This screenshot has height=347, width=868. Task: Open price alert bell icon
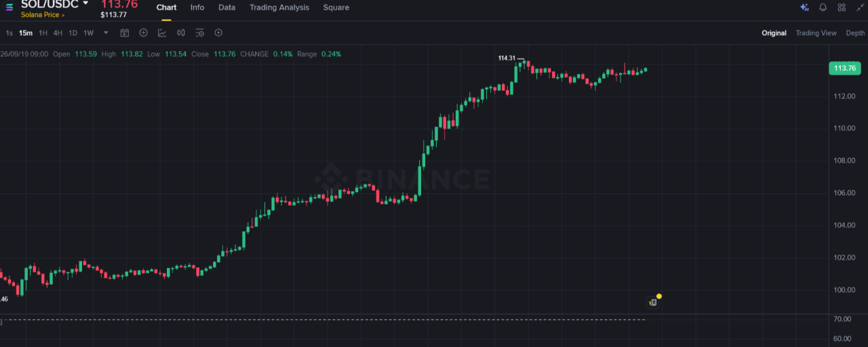click(823, 7)
